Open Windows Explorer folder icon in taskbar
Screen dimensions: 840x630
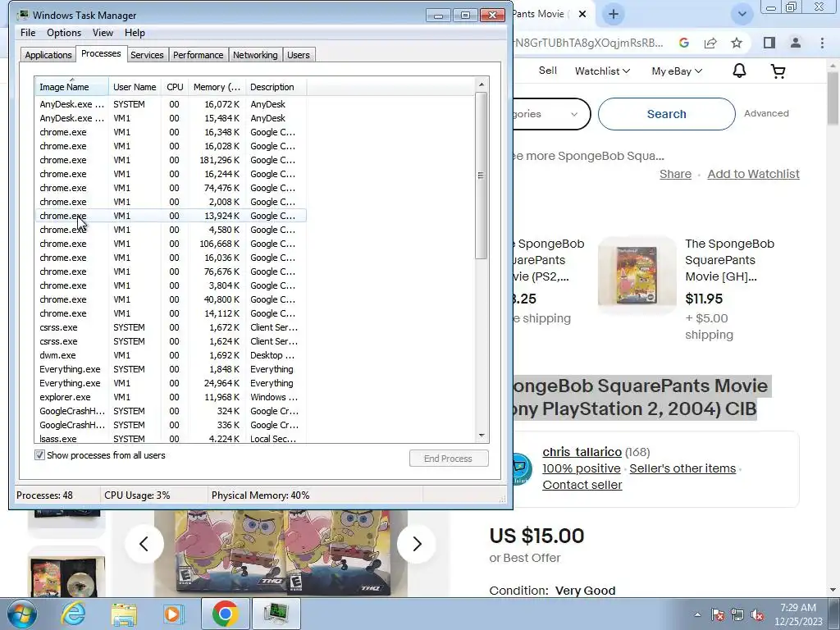(124, 614)
